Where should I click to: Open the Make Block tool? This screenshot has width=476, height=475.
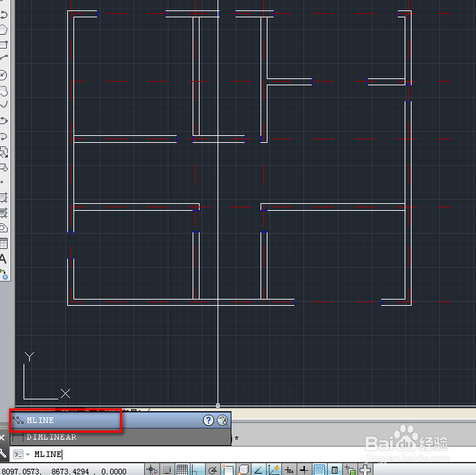3,167
